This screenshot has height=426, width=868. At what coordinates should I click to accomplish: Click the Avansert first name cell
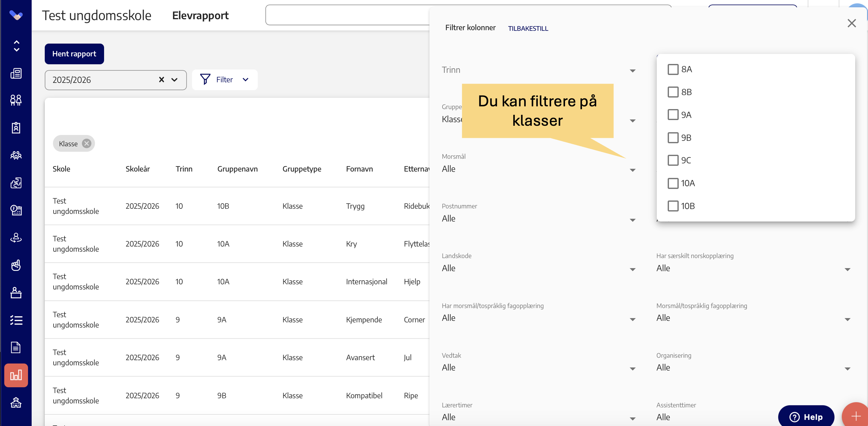[360, 358]
